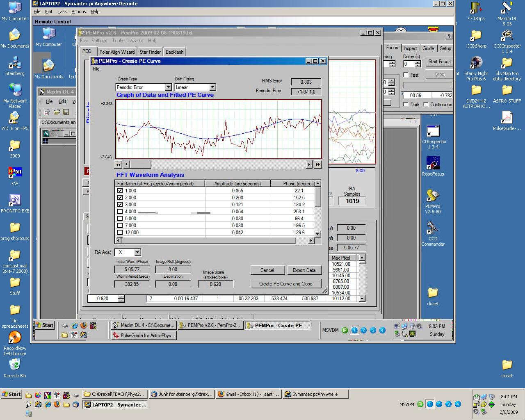
Task: Open KW KEdit desktop shortcut
Action: (15, 176)
